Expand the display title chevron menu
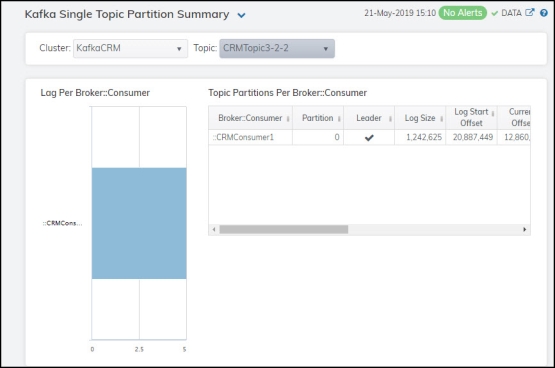The height and width of the screenshot is (368, 555). 241,15
